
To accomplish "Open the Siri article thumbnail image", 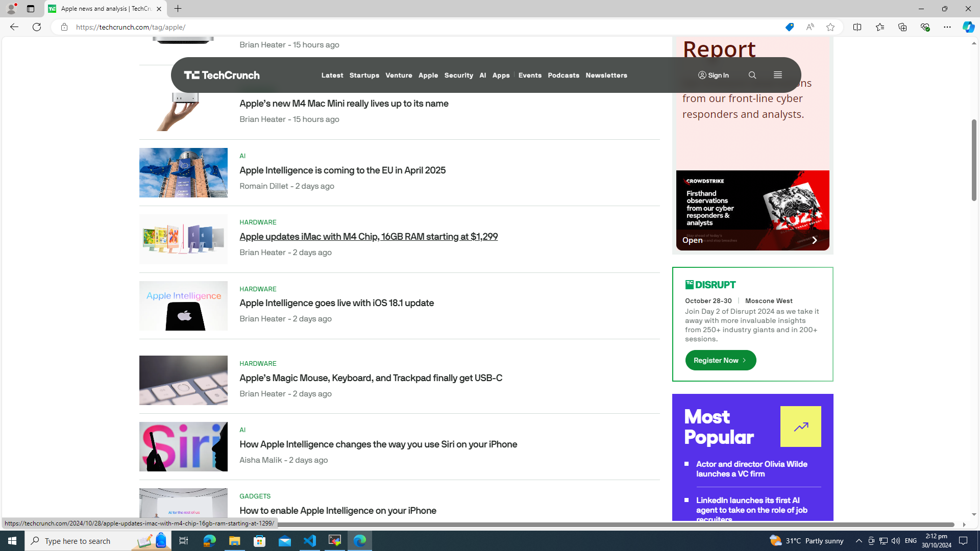I will tap(183, 446).
